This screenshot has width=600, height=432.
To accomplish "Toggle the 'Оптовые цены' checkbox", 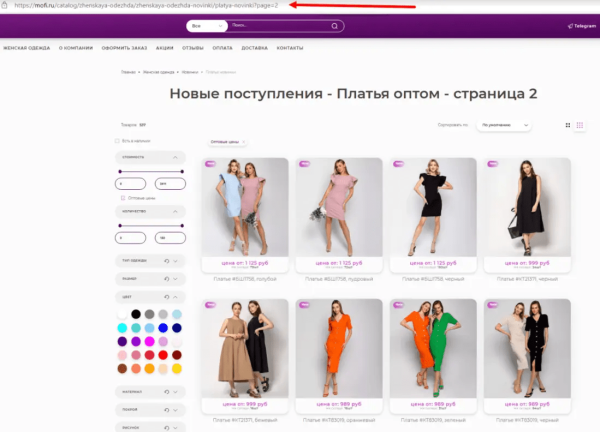I will pos(123,198).
